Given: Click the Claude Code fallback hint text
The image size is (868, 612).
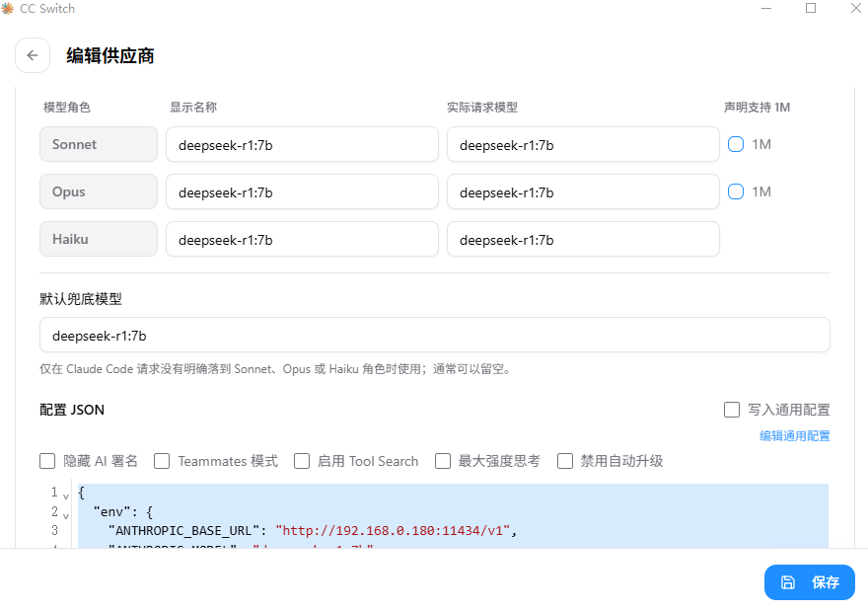Looking at the screenshot, I should [x=275, y=369].
